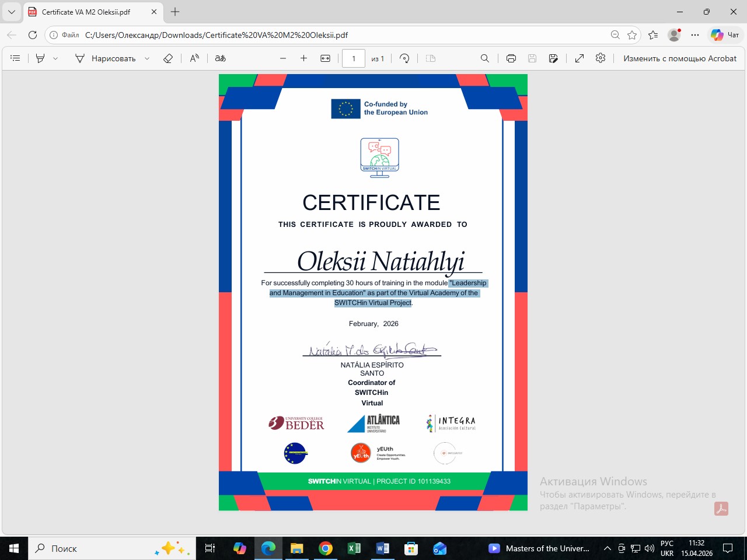Expand highlighter color options dropdown

(x=55, y=58)
